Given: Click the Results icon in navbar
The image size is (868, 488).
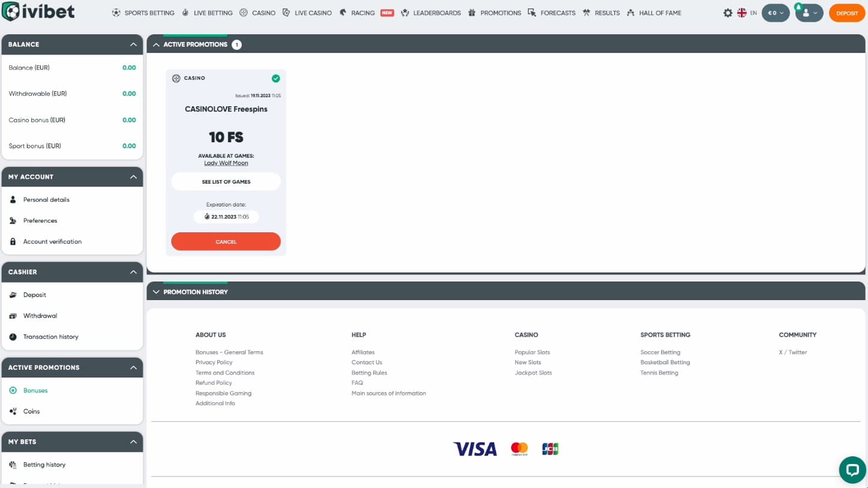Looking at the screenshot, I should [587, 13].
